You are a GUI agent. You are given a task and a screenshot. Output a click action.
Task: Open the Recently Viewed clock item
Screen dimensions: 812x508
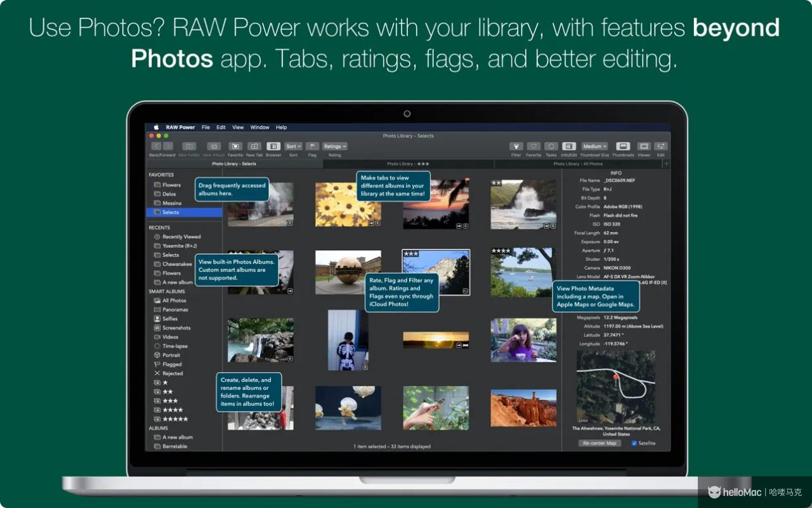(177, 237)
